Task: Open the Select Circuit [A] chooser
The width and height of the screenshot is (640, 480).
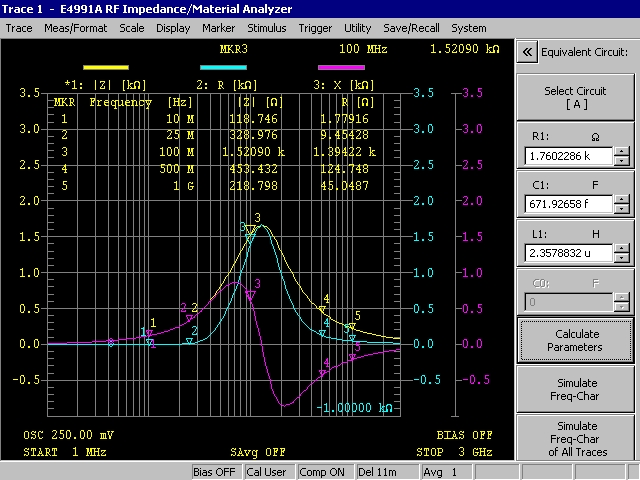Action: click(x=575, y=98)
